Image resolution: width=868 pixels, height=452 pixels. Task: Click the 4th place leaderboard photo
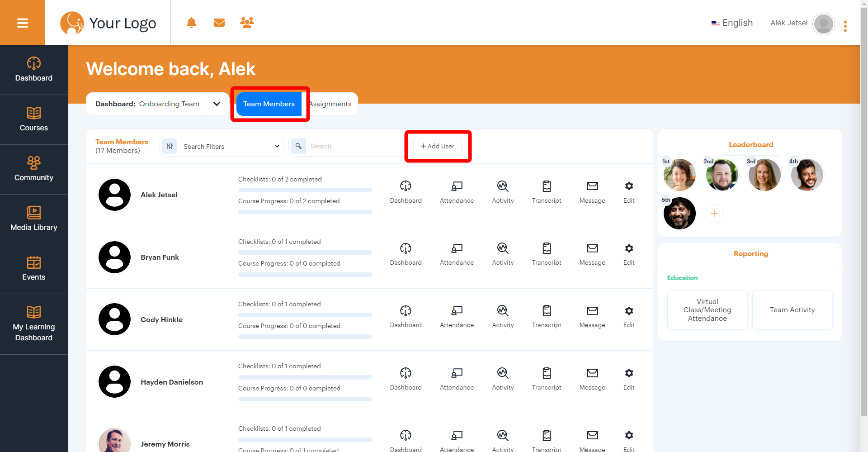point(807,175)
